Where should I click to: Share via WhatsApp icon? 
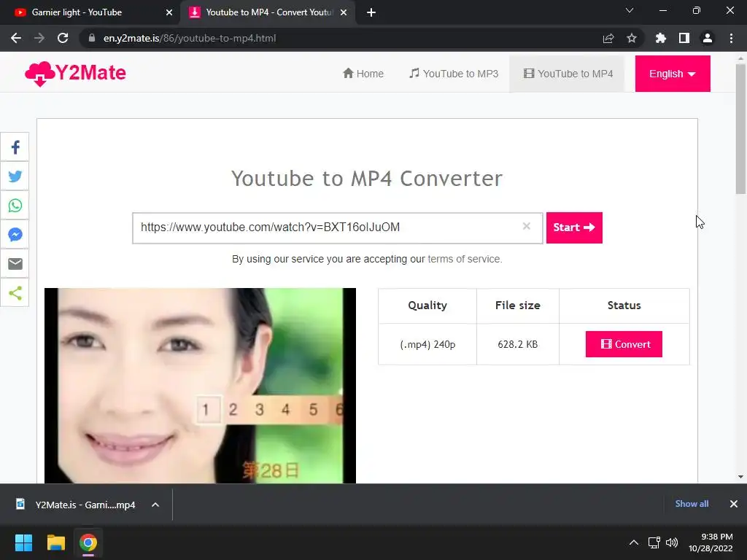pyautogui.click(x=15, y=205)
